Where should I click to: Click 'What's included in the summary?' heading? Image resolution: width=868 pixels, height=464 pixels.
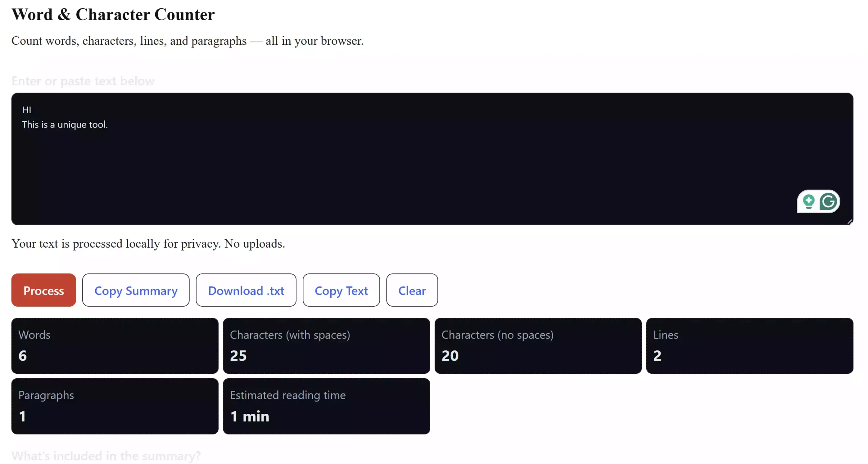click(106, 456)
